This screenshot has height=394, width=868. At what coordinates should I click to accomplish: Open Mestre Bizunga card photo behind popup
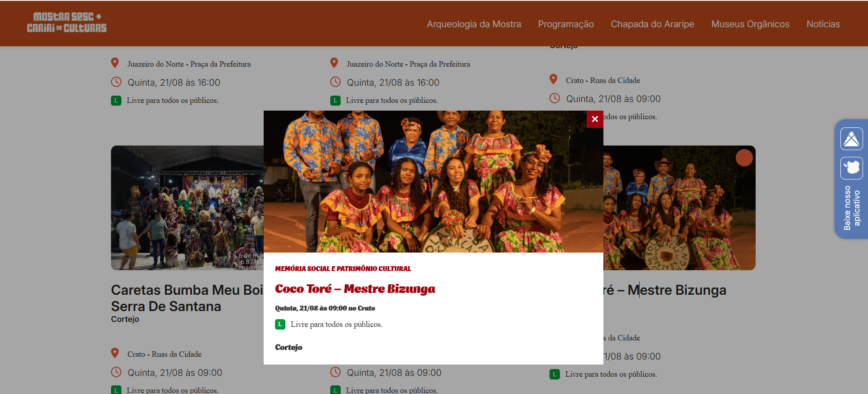click(679, 208)
